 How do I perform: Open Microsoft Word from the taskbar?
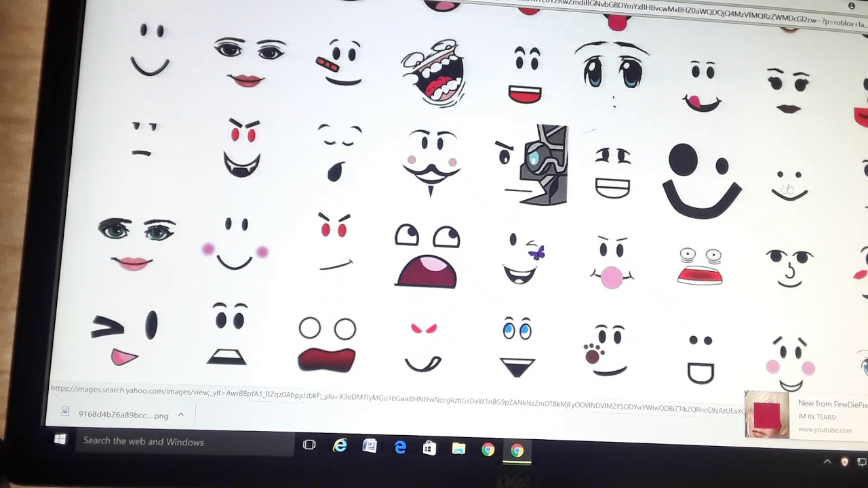369,447
